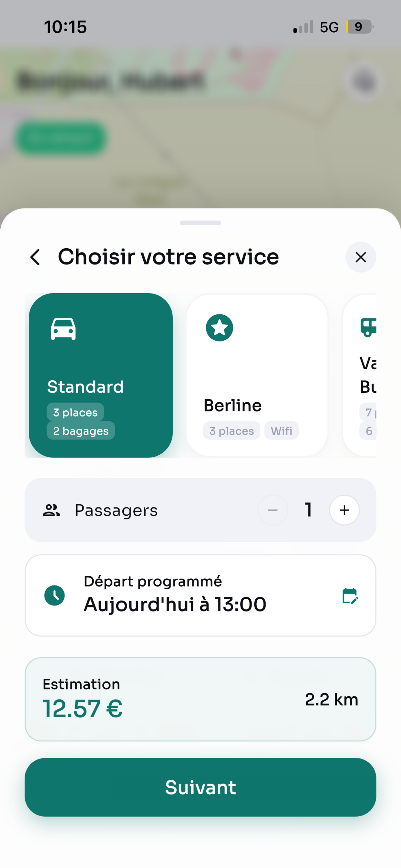This screenshot has height=868, width=401.
Task: Tap the van bus icon
Action: [368, 327]
